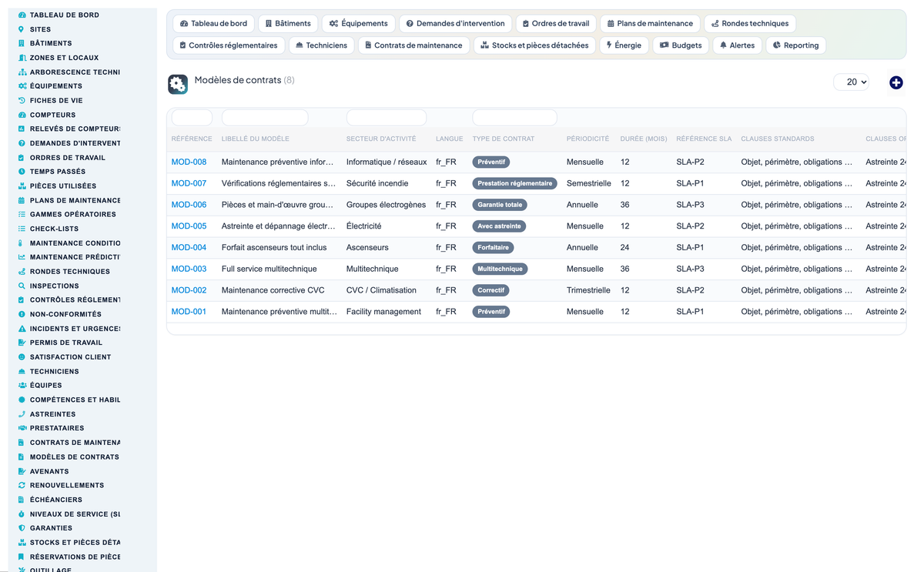Viewport: 924px width, 572px height.
Task: Click the Renouvellements refresh icon
Action: (22, 485)
